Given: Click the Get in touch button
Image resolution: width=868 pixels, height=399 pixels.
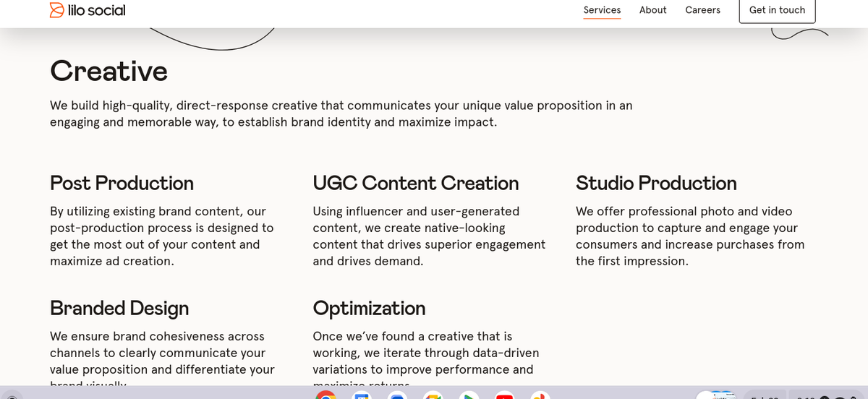Looking at the screenshot, I should click(x=777, y=10).
